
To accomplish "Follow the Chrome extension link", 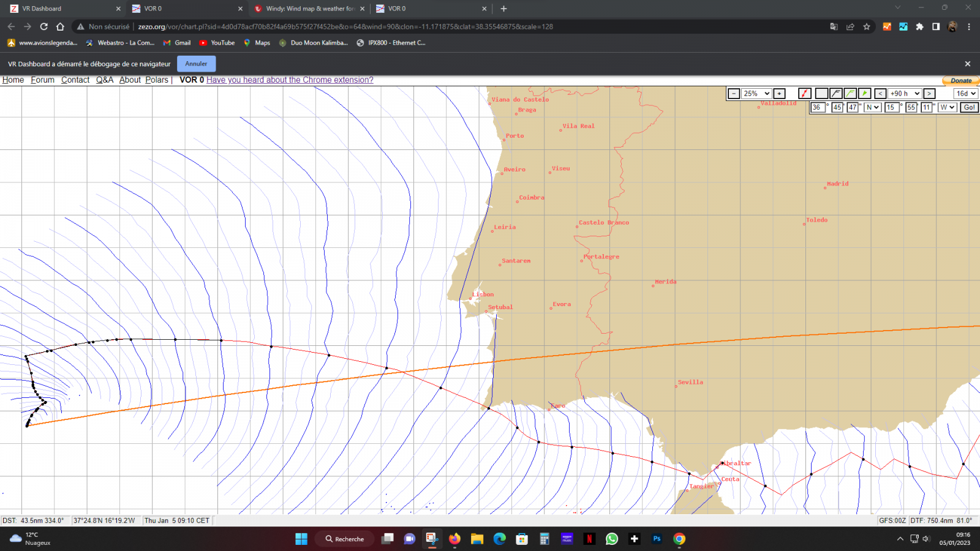I will (x=290, y=80).
